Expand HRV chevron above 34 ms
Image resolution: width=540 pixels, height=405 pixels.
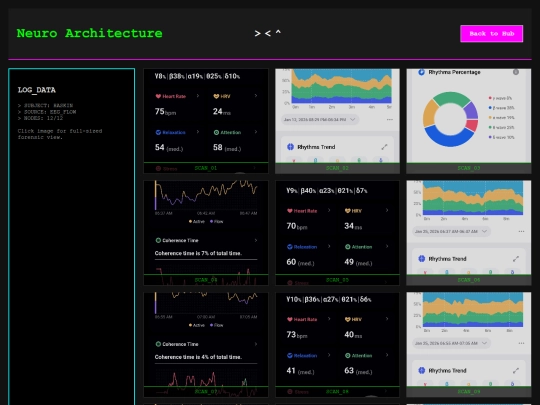(x=387, y=210)
